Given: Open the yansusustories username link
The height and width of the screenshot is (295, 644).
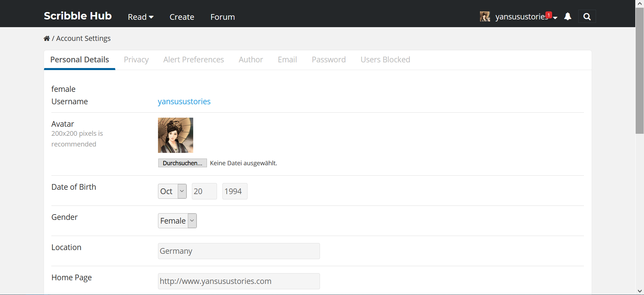Looking at the screenshot, I should pyautogui.click(x=184, y=102).
